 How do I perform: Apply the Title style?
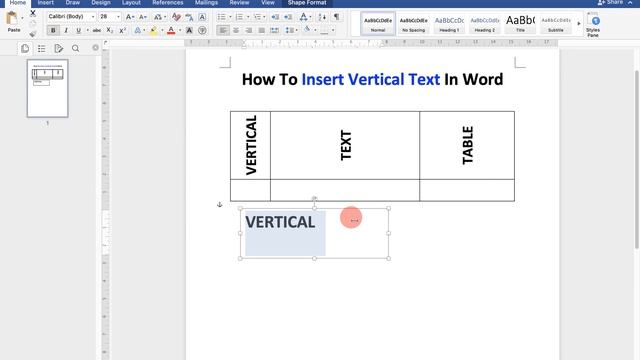tap(520, 24)
